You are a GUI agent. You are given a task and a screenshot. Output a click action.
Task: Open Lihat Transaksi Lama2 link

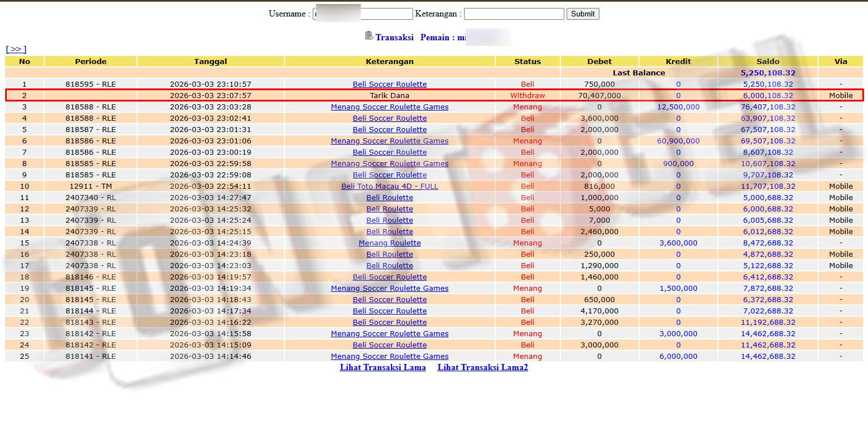point(482,367)
